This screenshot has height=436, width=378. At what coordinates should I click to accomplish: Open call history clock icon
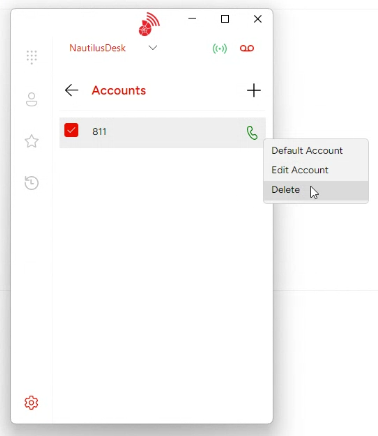click(x=32, y=183)
